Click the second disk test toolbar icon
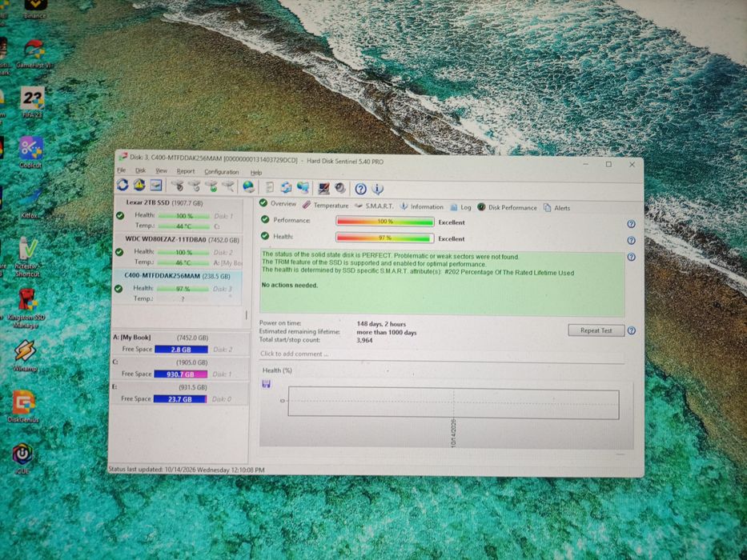The image size is (747, 560). click(194, 186)
